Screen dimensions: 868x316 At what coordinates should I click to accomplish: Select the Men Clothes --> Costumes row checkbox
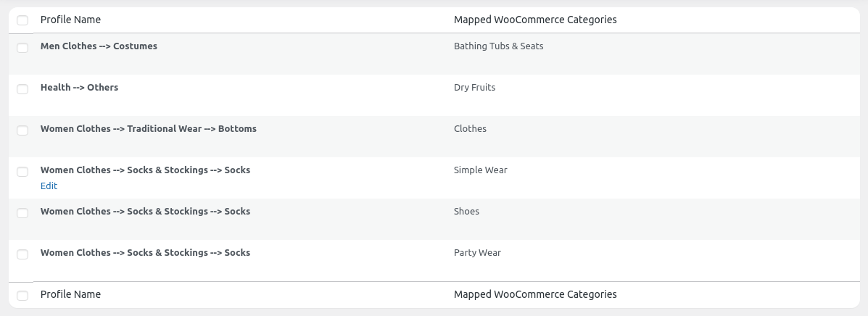22,48
